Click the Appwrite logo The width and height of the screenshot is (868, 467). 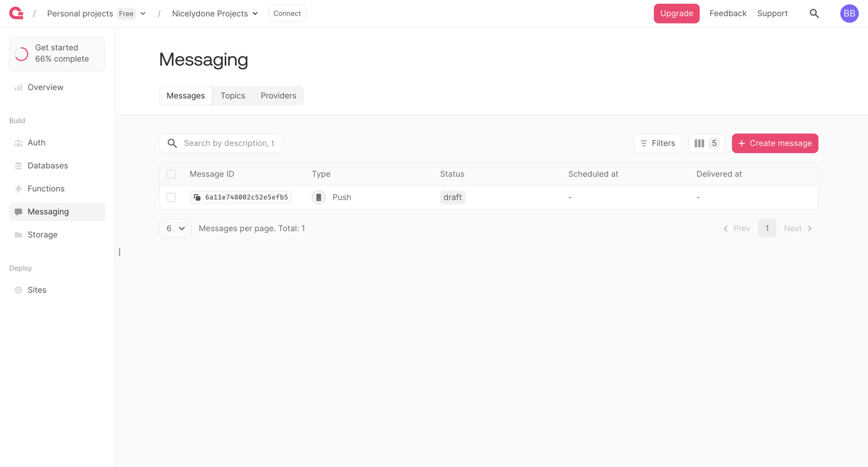16,13
